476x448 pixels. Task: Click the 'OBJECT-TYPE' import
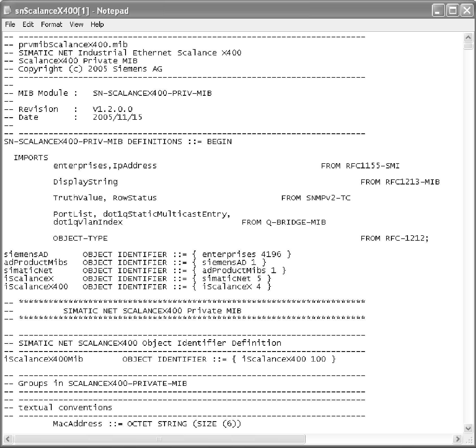pyautogui.click(x=81, y=238)
